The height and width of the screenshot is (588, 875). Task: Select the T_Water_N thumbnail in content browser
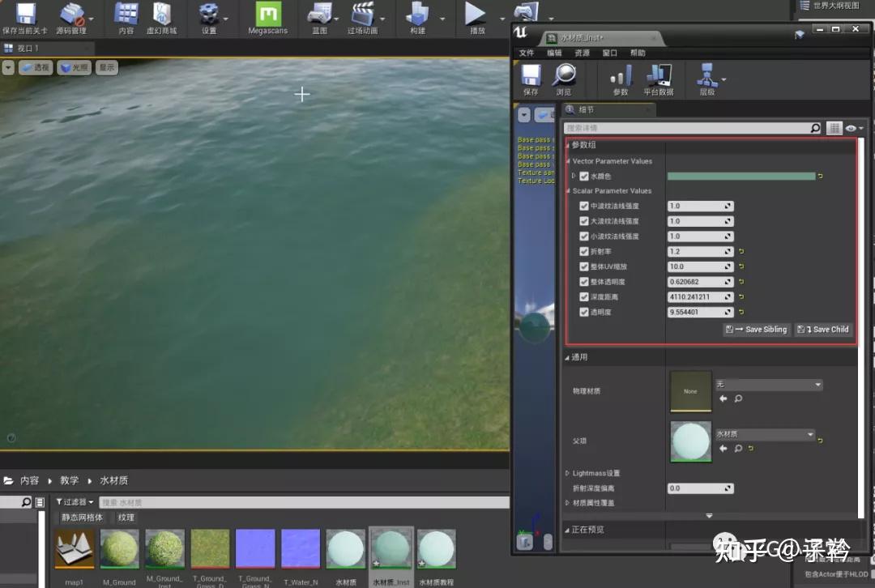click(301, 547)
